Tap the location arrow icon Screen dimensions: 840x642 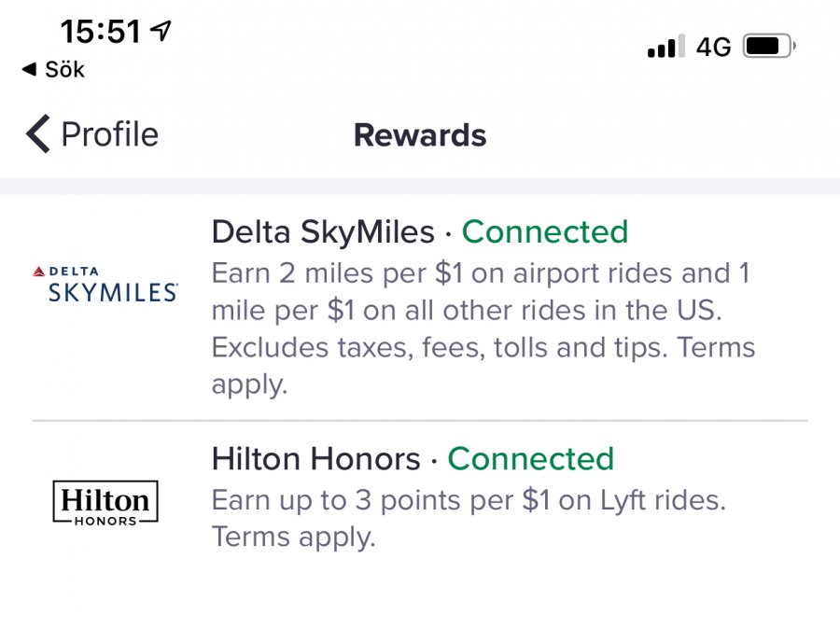click(161, 32)
